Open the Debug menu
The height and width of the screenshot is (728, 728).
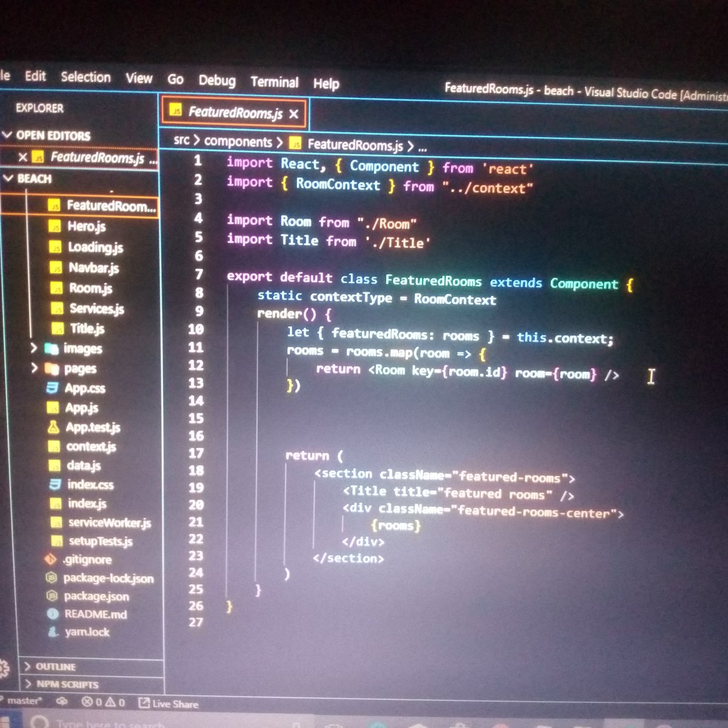217,81
